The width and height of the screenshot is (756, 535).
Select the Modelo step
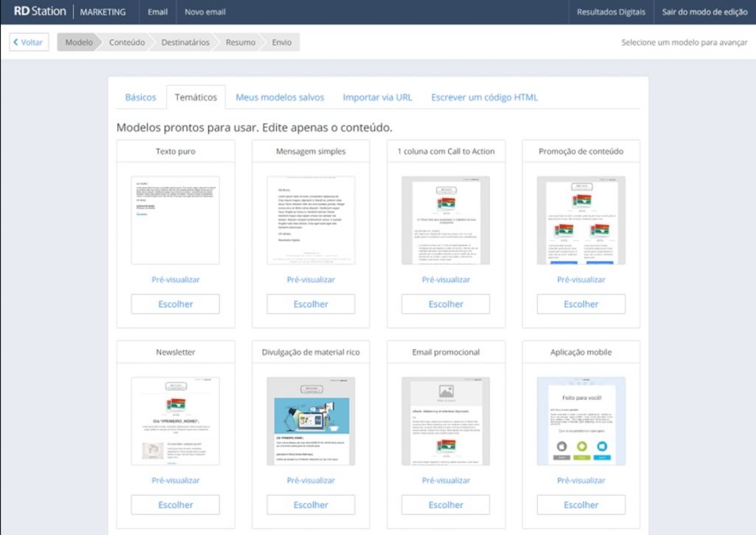(78, 42)
